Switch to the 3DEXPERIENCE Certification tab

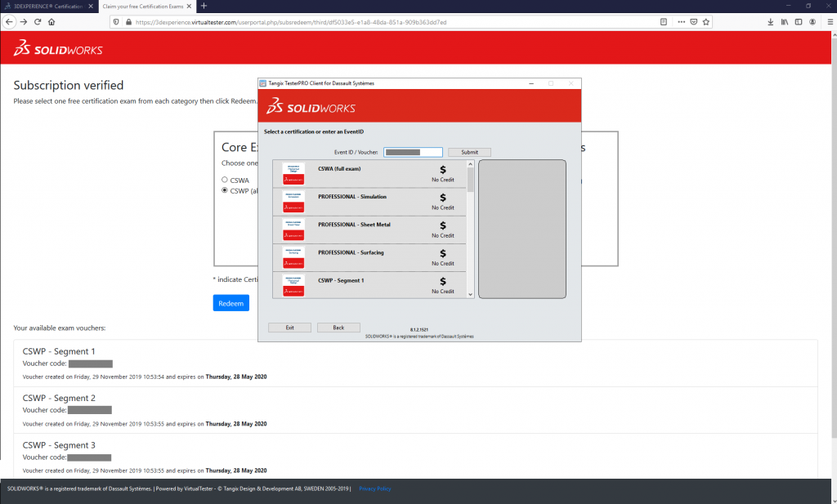45,6
